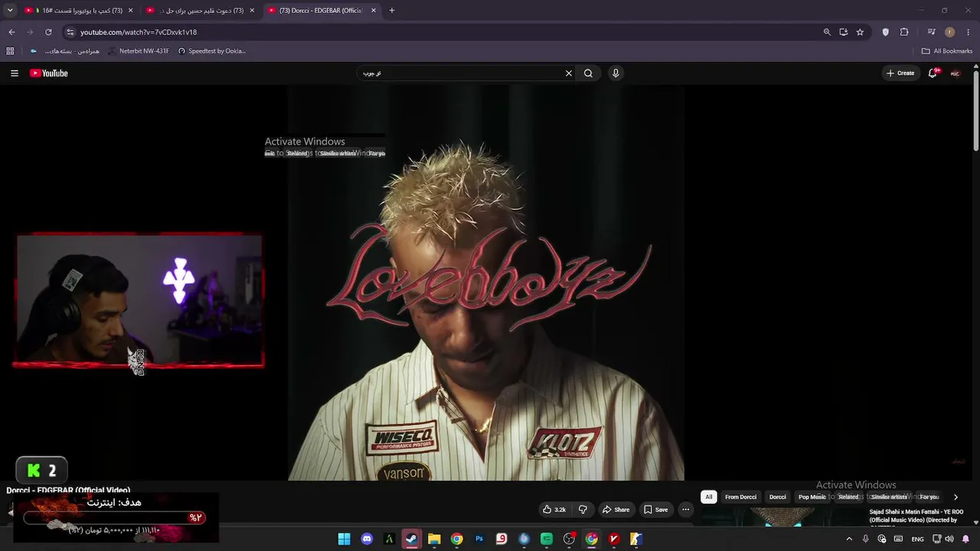Open Chrome three-dot menu
The image size is (980, 551).
click(969, 32)
